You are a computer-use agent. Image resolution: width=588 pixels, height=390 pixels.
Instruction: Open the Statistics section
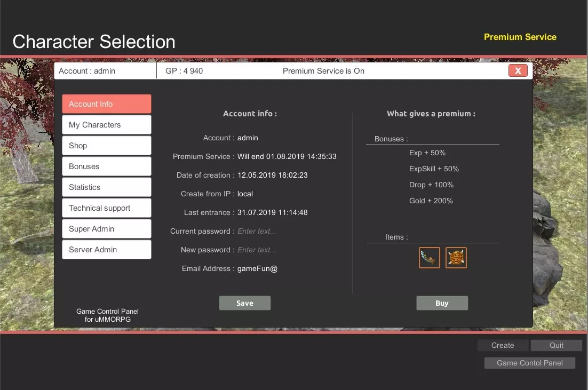106,187
